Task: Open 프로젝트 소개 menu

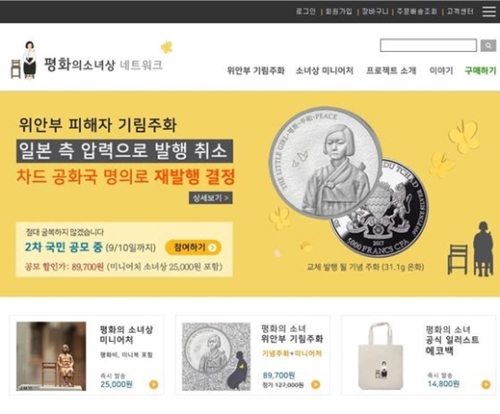Action: pos(391,71)
